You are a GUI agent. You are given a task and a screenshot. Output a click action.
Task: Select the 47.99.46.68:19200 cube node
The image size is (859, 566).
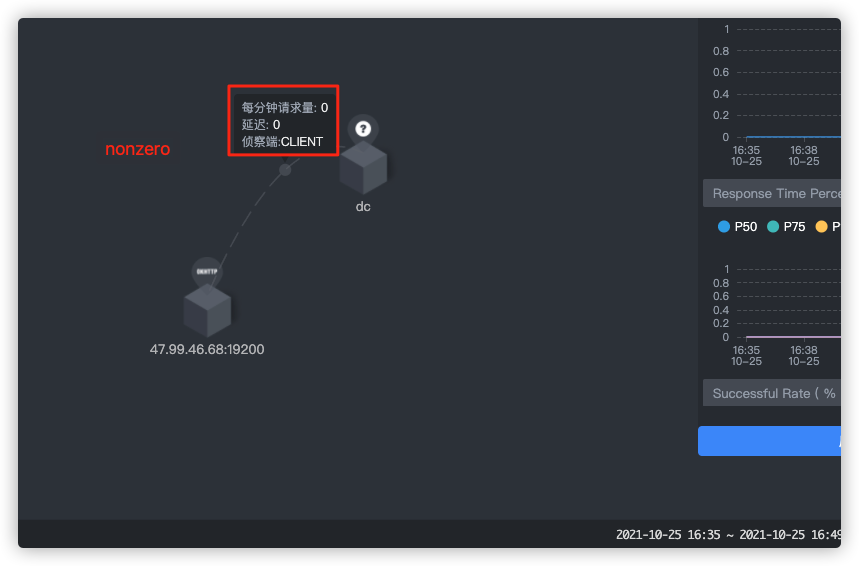(207, 311)
